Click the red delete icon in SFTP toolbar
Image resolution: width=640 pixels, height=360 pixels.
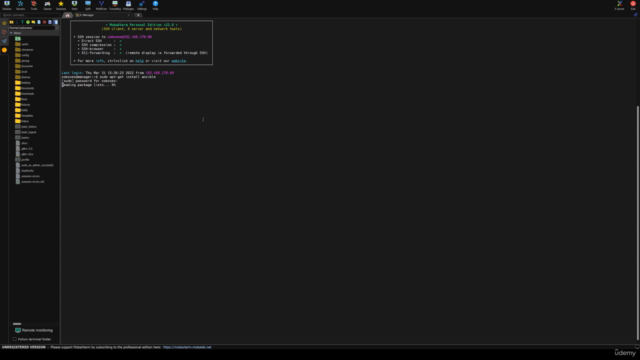44,22
